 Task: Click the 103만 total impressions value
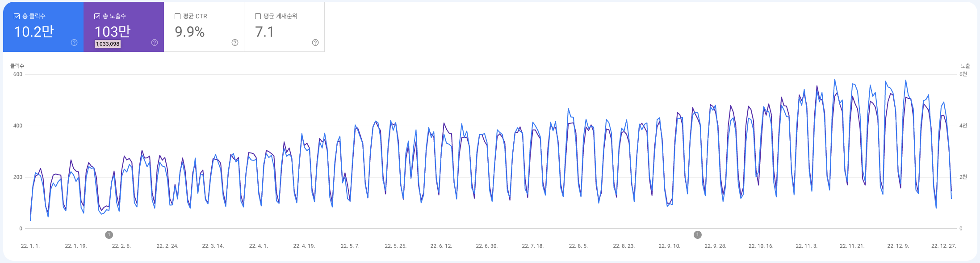pyautogui.click(x=113, y=32)
